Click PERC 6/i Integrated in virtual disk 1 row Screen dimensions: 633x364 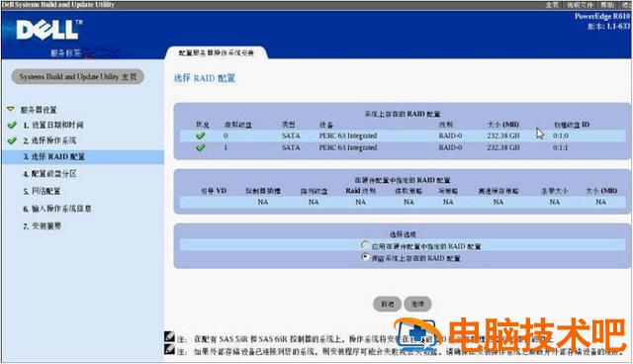348,147
